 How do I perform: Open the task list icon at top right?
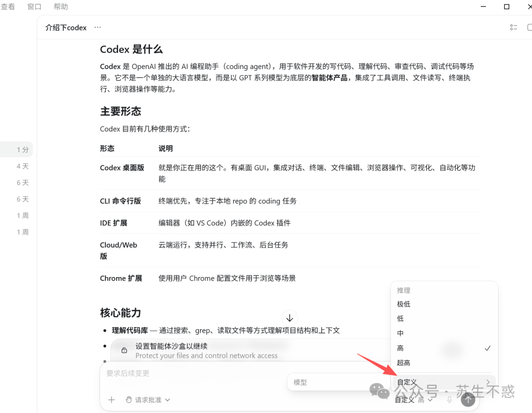[513, 28]
